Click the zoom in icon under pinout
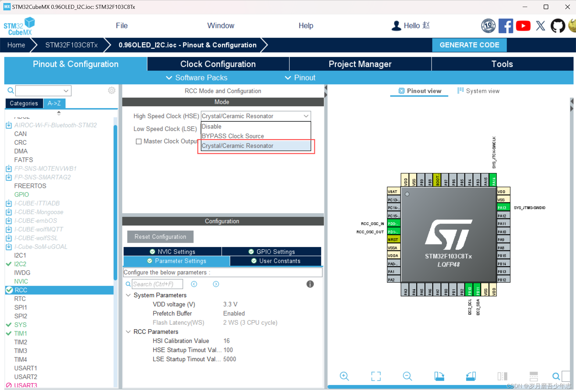Viewport: 576px width, 392px height. [344, 376]
